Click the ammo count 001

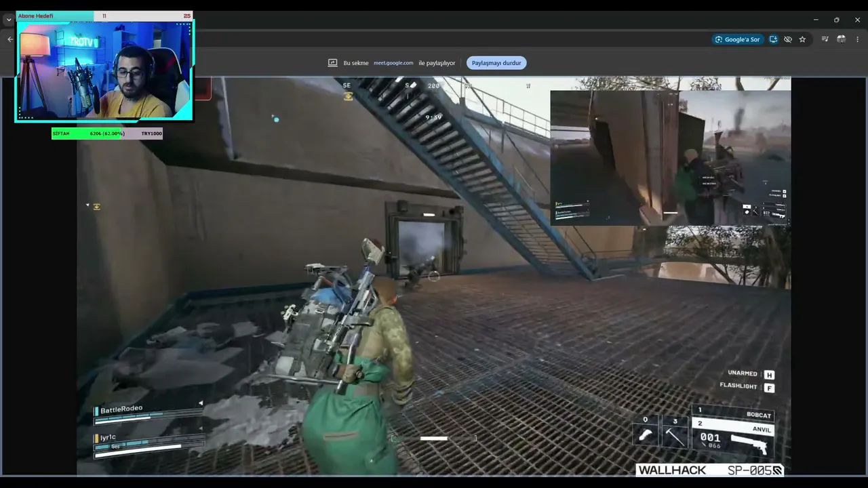pyautogui.click(x=710, y=438)
